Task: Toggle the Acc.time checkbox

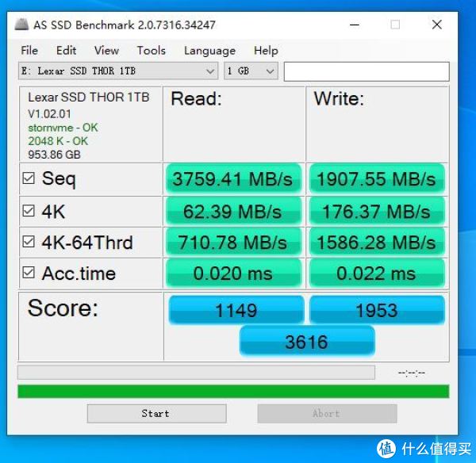Action: pos(29,273)
